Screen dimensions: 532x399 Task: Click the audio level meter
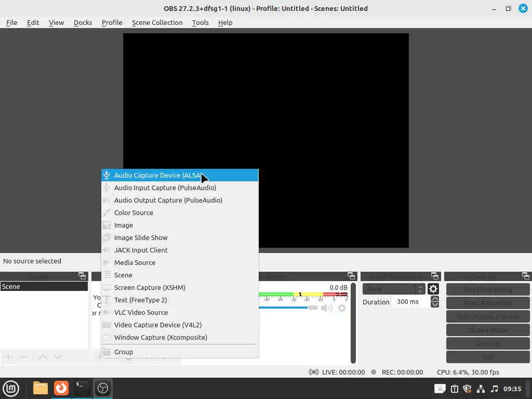pyautogui.click(x=303, y=295)
